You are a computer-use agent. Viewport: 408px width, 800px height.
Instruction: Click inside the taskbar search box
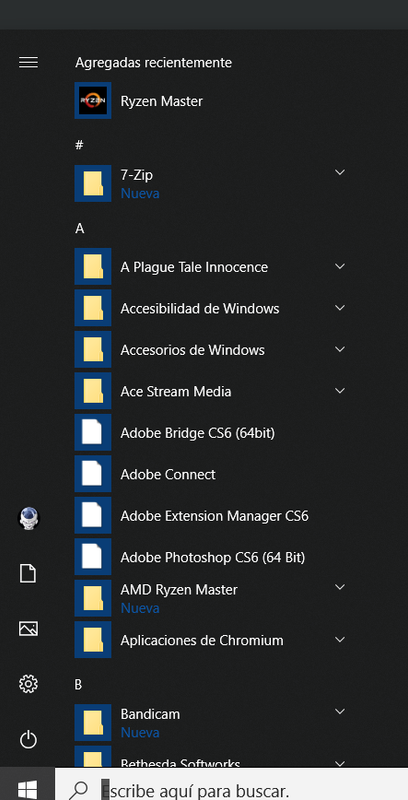tap(231, 784)
